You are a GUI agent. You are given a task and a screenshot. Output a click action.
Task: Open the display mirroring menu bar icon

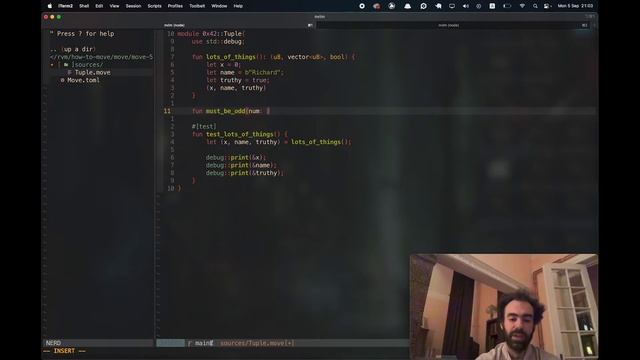click(452, 6)
